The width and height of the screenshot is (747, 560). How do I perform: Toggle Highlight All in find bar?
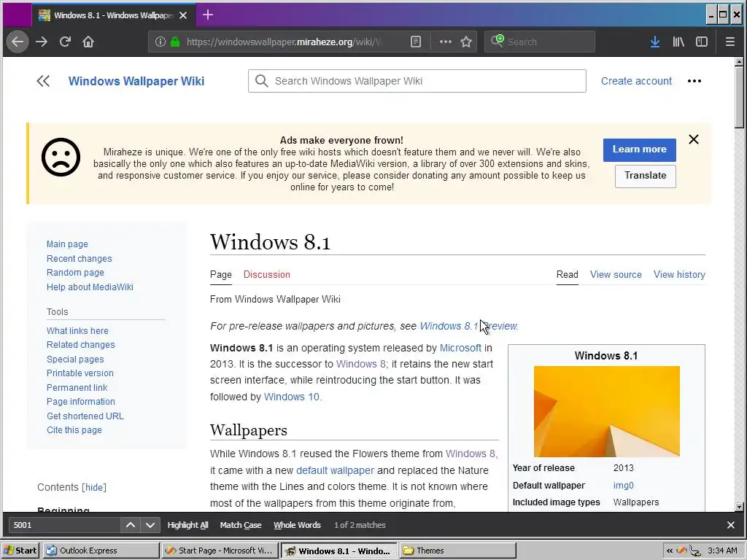(x=187, y=525)
